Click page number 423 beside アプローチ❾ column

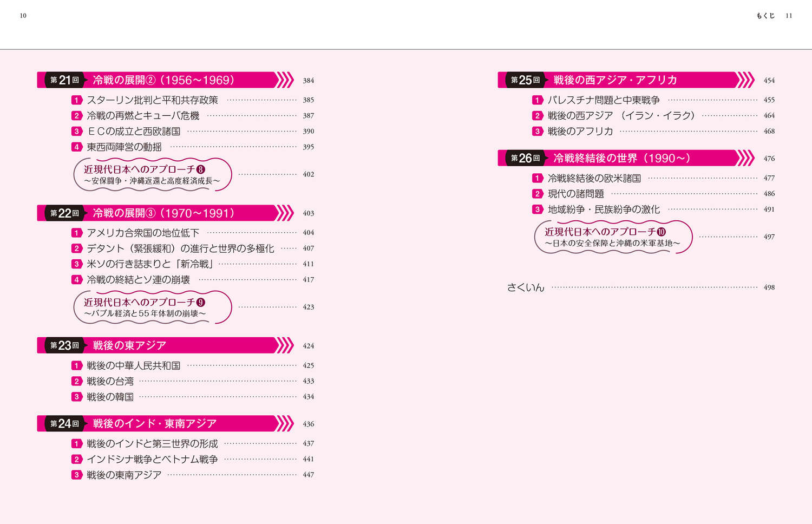309,307
